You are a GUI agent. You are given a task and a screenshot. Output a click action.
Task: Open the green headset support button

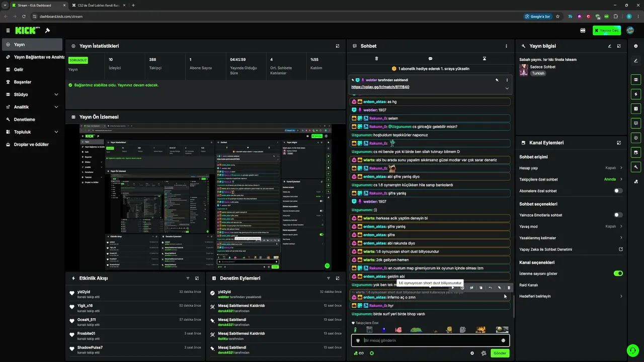tap(632, 350)
